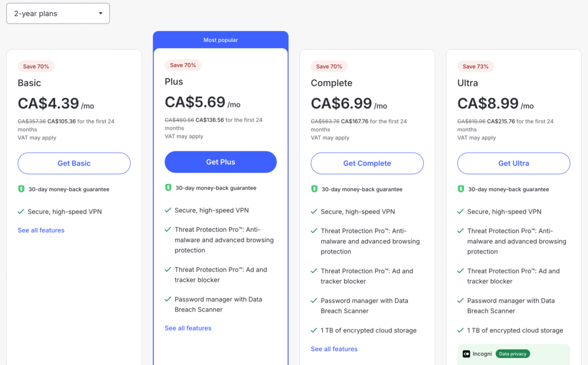
Task: Expand See all features under Complete
Action: [334, 349]
